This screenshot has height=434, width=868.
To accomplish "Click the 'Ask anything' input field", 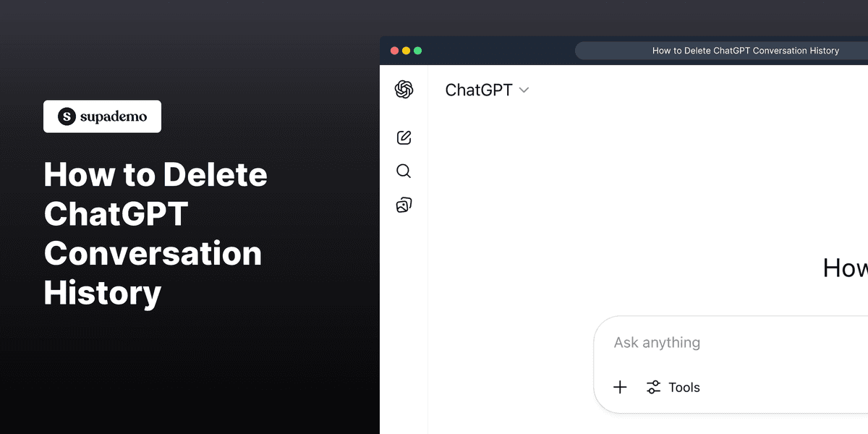I will tap(687, 342).
